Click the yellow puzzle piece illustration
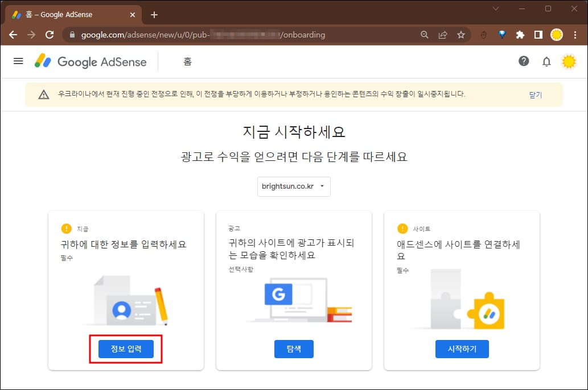 (486, 310)
